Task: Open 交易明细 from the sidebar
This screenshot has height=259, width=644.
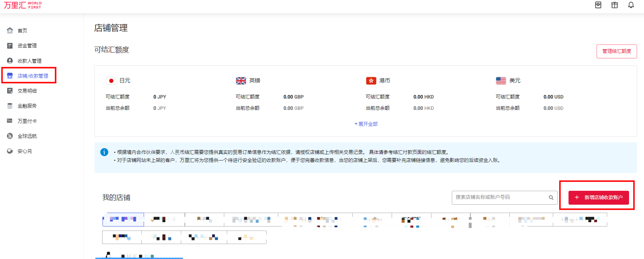Action: click(x=27, y=91)
